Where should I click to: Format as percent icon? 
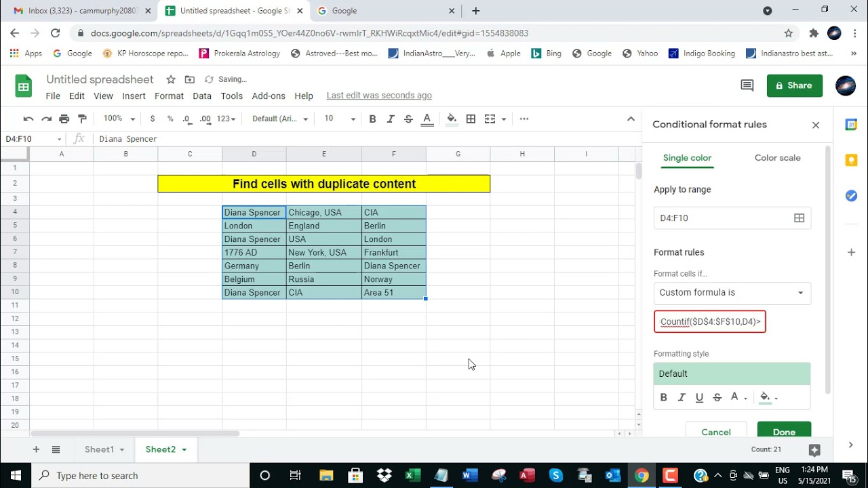coord(170,119)
